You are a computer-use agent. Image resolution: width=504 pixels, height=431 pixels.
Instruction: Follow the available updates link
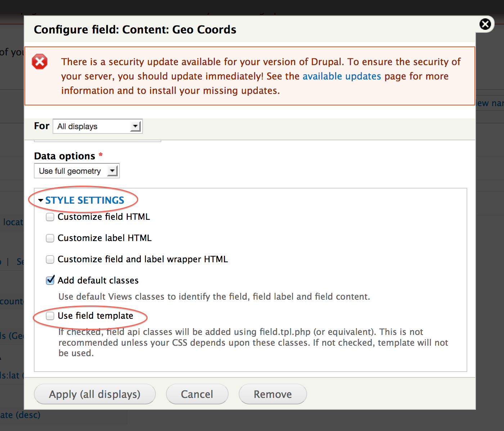coord(341,76)
